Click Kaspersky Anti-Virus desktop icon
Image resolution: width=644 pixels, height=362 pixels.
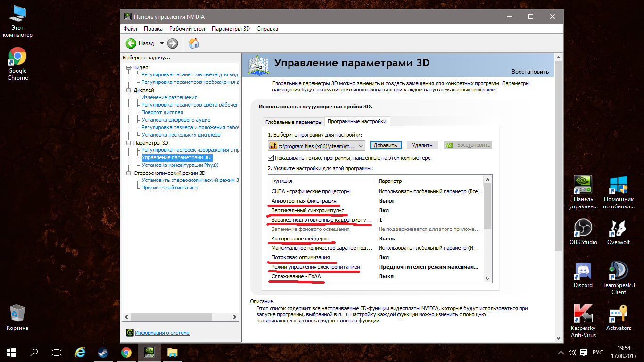point(583,321)
